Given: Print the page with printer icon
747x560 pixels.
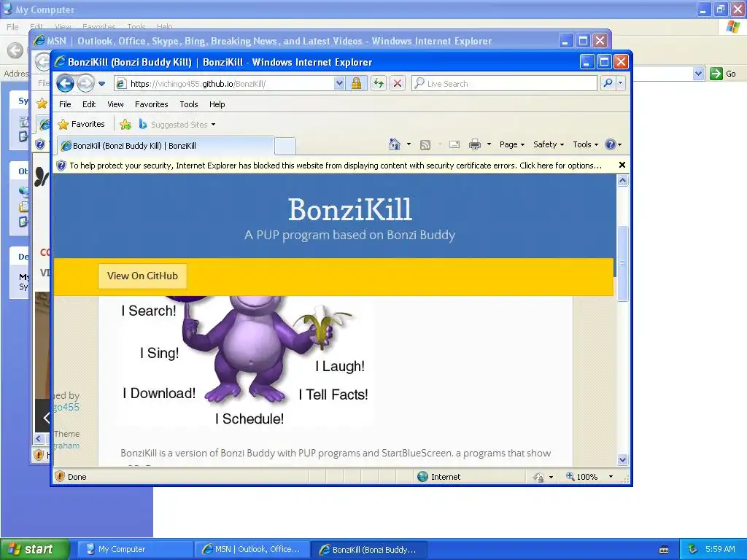Looking at the screenshot, I should (474, 144).
